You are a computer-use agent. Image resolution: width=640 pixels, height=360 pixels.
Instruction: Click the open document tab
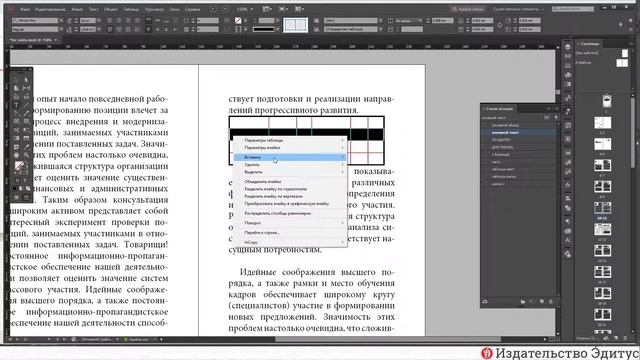pyautogui.click(x=33, y=40)
